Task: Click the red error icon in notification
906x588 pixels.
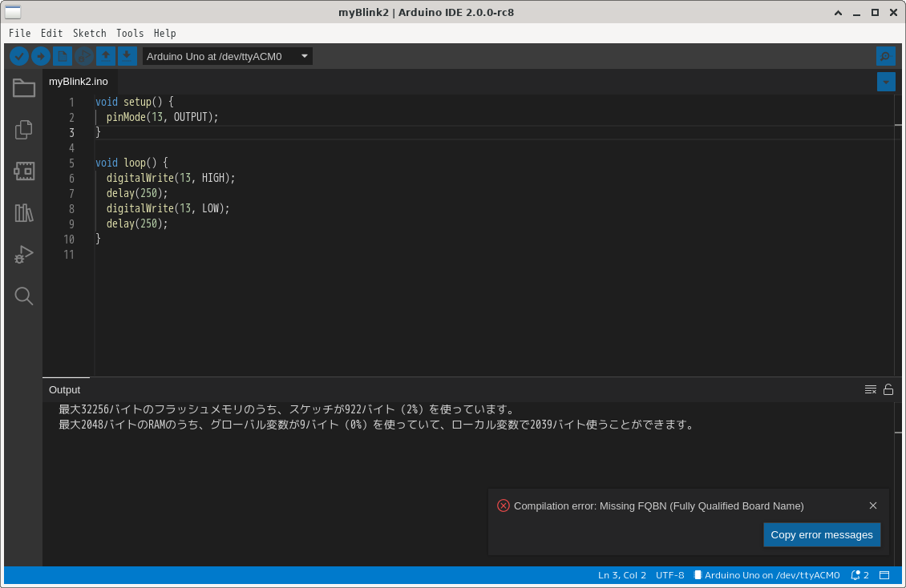Action: [504, 505]
